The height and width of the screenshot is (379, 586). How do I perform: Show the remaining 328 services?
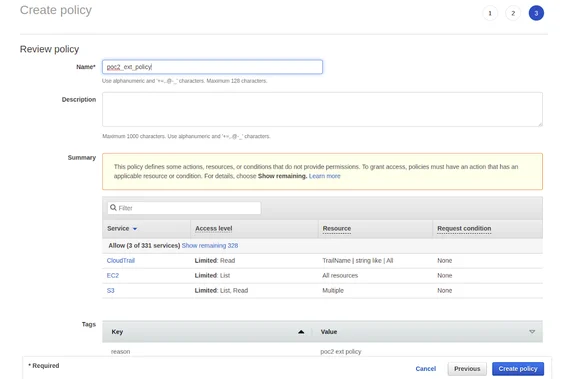click(210, 246)
